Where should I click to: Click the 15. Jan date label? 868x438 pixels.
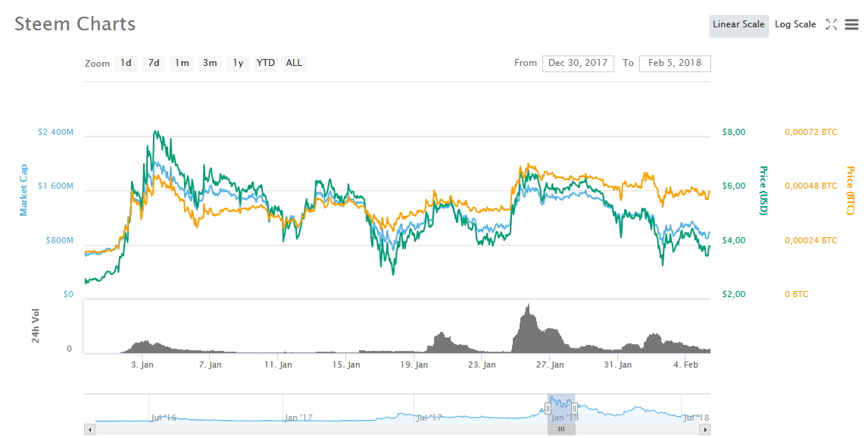click(346, 364)
